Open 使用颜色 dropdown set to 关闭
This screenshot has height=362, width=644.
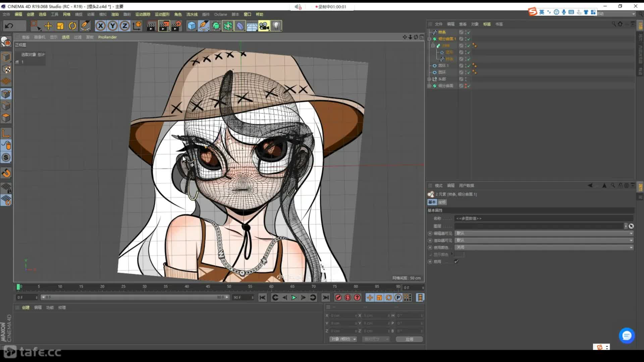click(x=544, y=247)
